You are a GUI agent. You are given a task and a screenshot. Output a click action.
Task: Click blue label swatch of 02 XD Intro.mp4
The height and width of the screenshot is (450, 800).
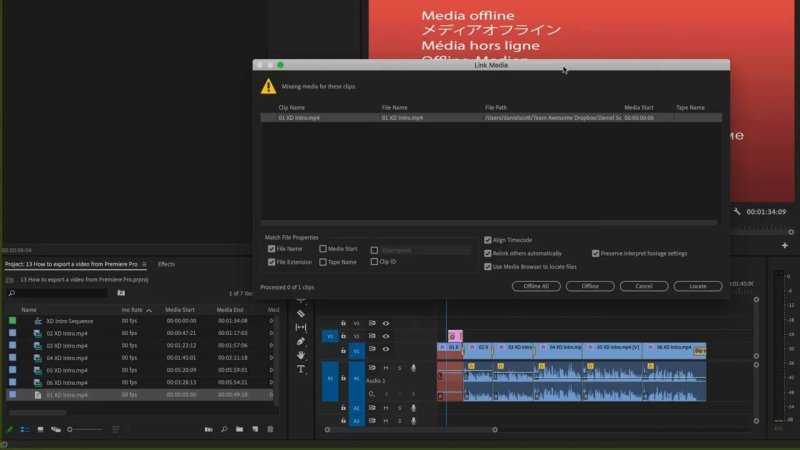[12, 333]
